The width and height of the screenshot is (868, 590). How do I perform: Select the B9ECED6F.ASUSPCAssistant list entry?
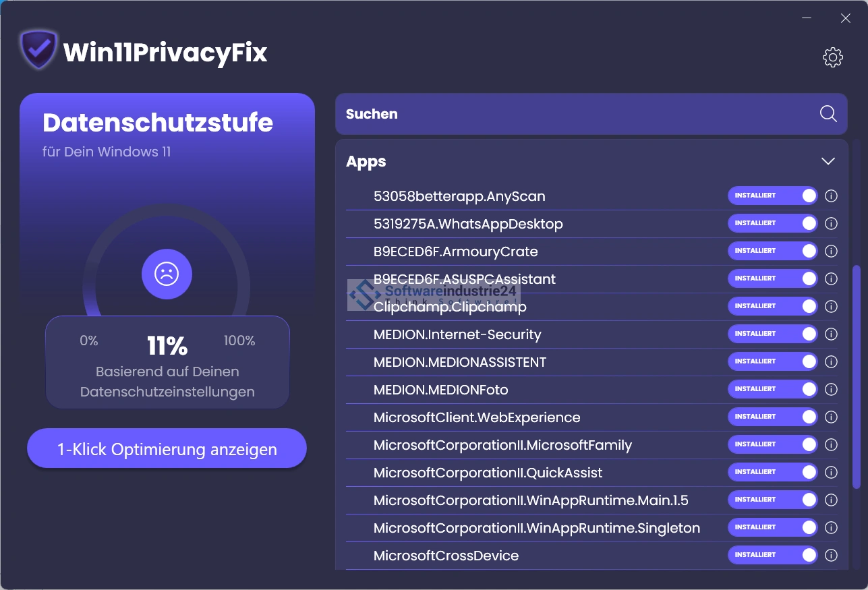pos(464,279)
